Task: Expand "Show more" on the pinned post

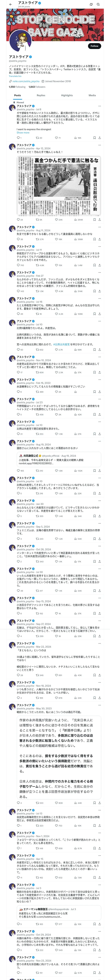Action: [23, 133]
